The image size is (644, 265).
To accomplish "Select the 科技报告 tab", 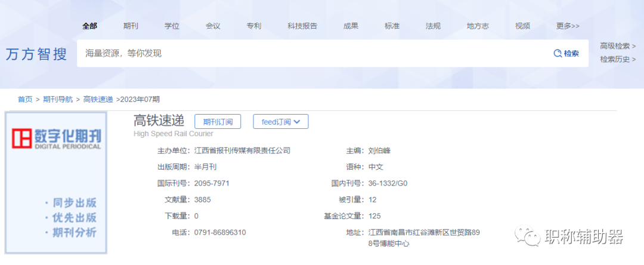I will point(302,26).
